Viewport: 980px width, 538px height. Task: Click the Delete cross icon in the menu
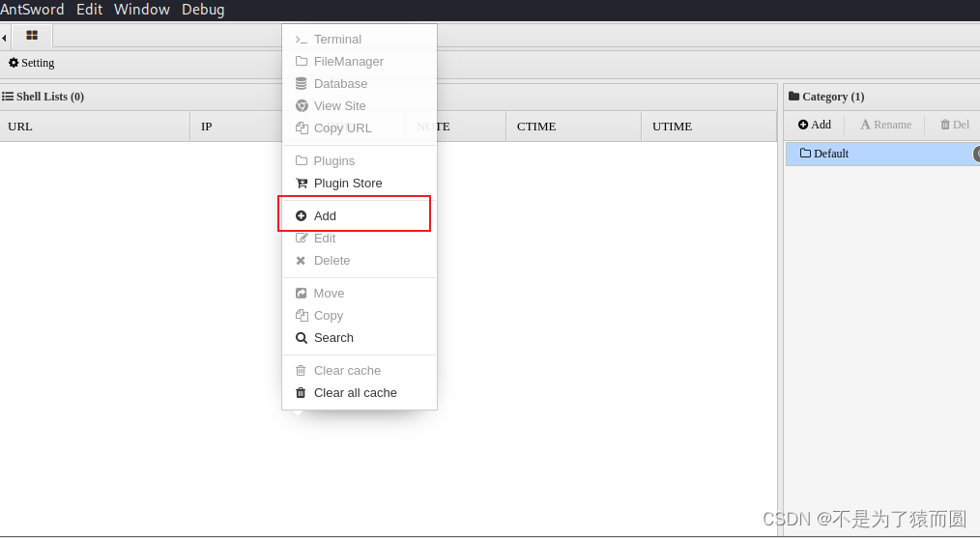tap(301, 261)
